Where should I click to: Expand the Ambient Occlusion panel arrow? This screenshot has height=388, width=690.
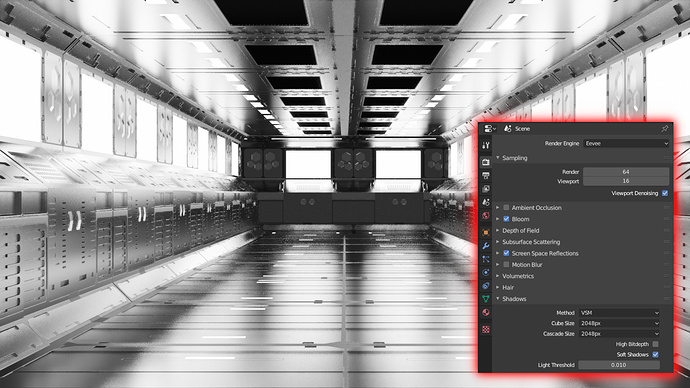[498, 208]
